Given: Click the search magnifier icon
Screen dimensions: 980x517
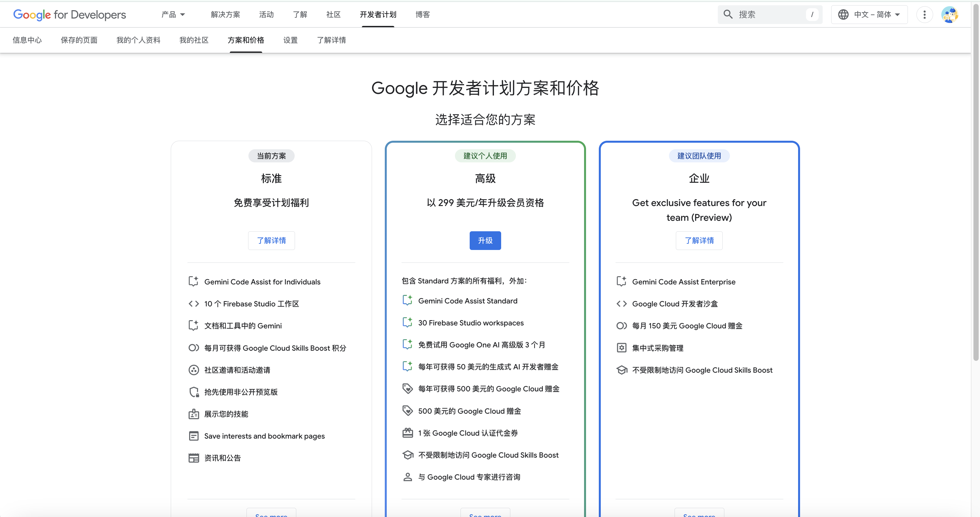Looking at the screenshot, I should point(727,14).
